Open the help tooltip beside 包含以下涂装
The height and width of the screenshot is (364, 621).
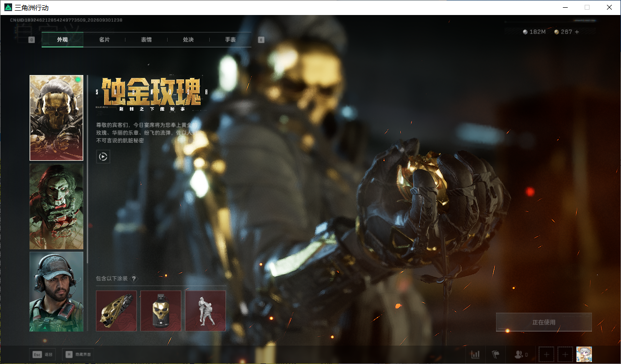[x=134, y=279]
